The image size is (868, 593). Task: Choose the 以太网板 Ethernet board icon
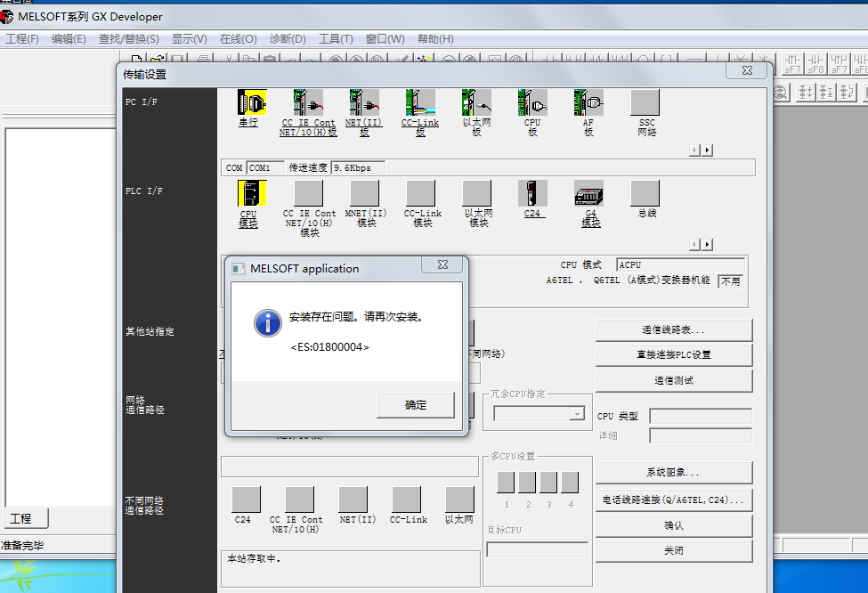point(476,102)
